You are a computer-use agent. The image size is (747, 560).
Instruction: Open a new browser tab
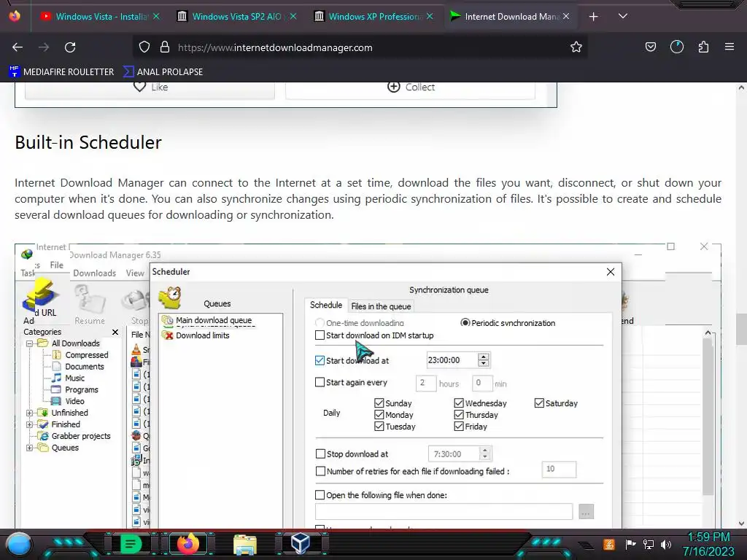(x=593, y=17)
